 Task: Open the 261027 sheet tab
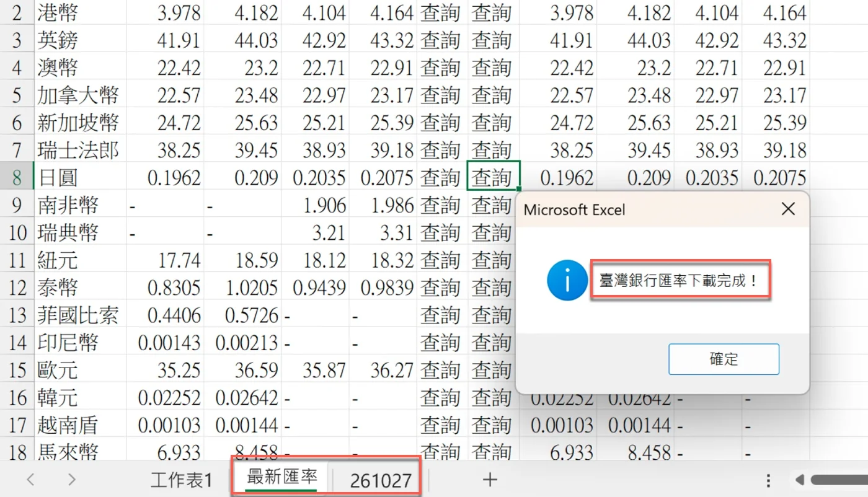[x=380, y=480]
